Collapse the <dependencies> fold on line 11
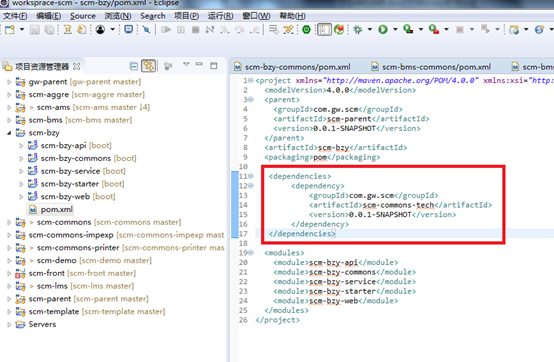Image resolution: width=554 pixels, height=362 pixels. pos(251,176)
